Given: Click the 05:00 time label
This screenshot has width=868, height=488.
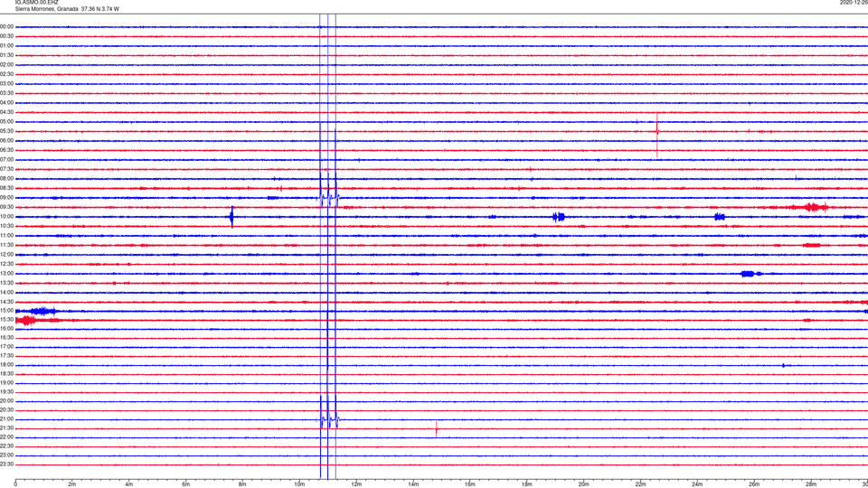Looking at the screenshot, I should point(6,122).
